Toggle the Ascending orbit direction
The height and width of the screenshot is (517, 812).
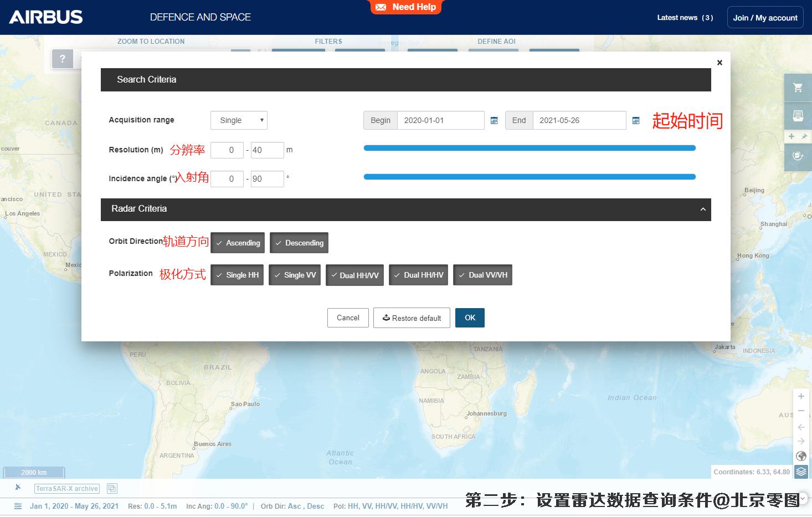click(238, 243)
